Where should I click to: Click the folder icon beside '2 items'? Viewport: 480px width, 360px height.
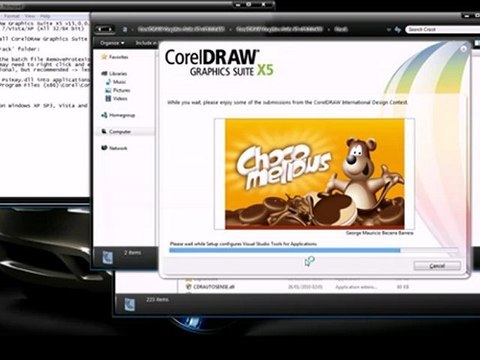click(107, 257)
